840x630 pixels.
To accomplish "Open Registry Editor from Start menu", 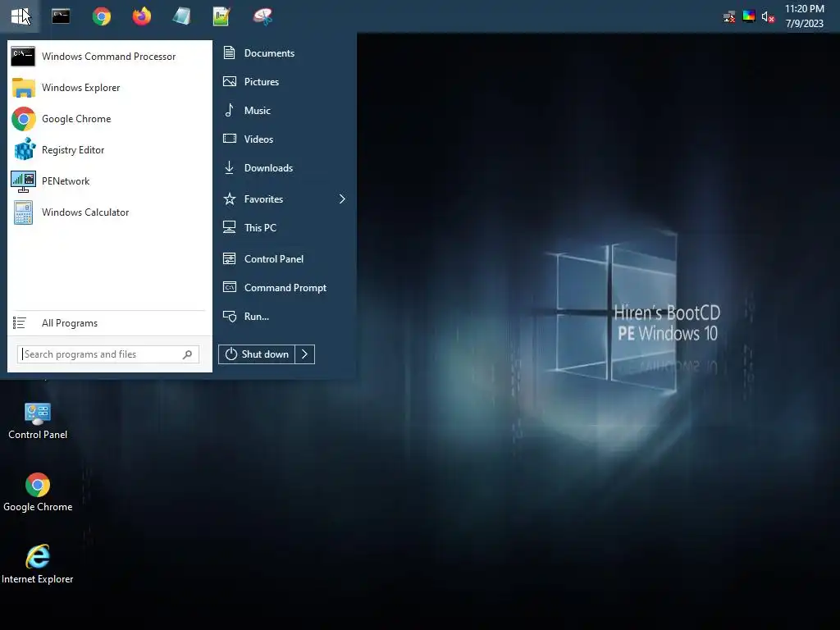I will pyautogui.click(x=110, y=149).
